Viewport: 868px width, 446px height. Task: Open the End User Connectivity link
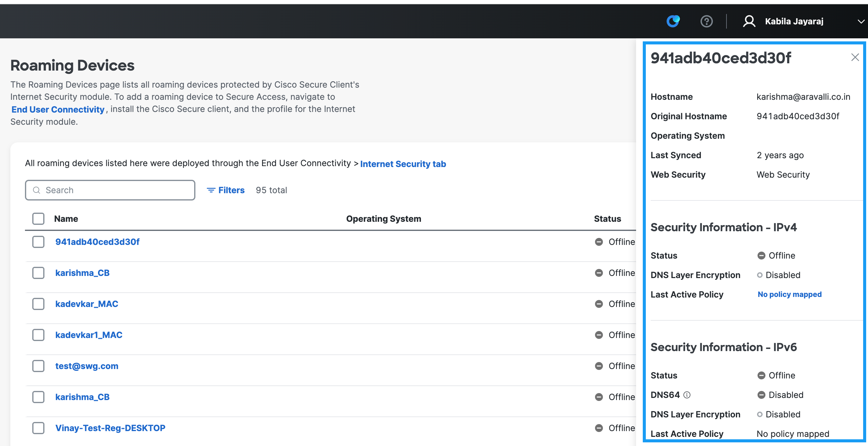coord(58,110)
